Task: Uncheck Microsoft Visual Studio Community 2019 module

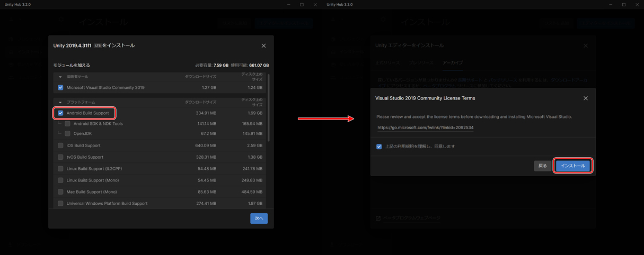Action: [60, 88]
